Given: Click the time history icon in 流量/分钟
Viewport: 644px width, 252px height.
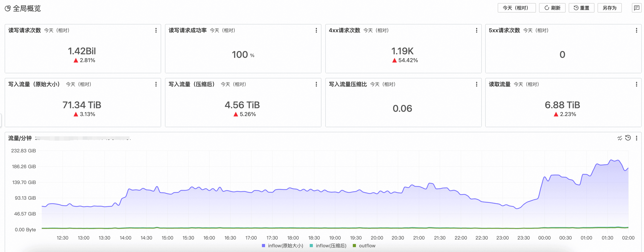Looking at the screenshot, I should (628, 138).
